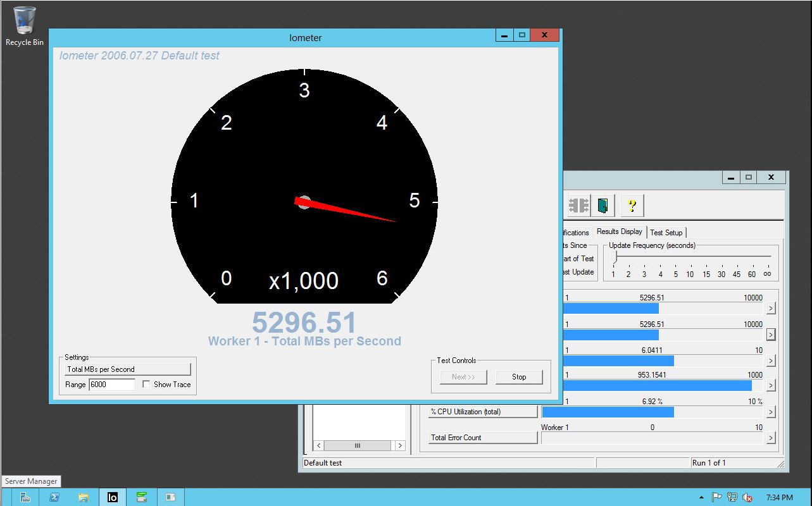Click the Default test status bar text
Screen dimensions: 812x506
(323, 463)
